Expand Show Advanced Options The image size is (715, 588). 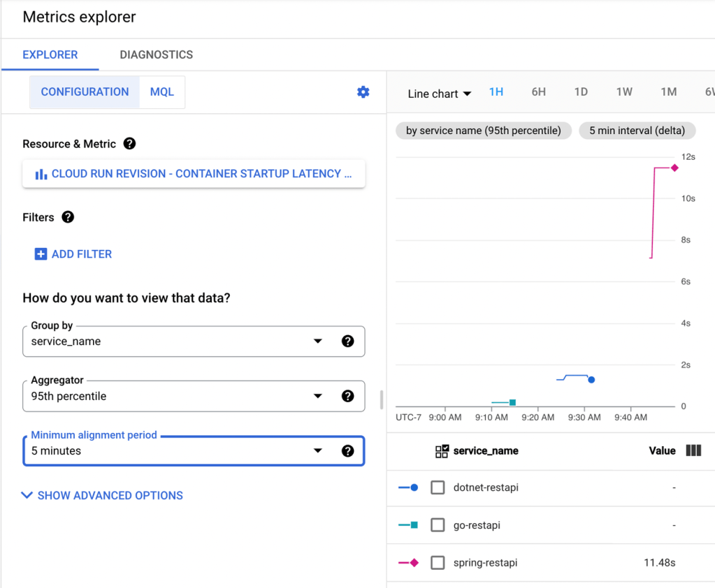click(x=102, y=496)
